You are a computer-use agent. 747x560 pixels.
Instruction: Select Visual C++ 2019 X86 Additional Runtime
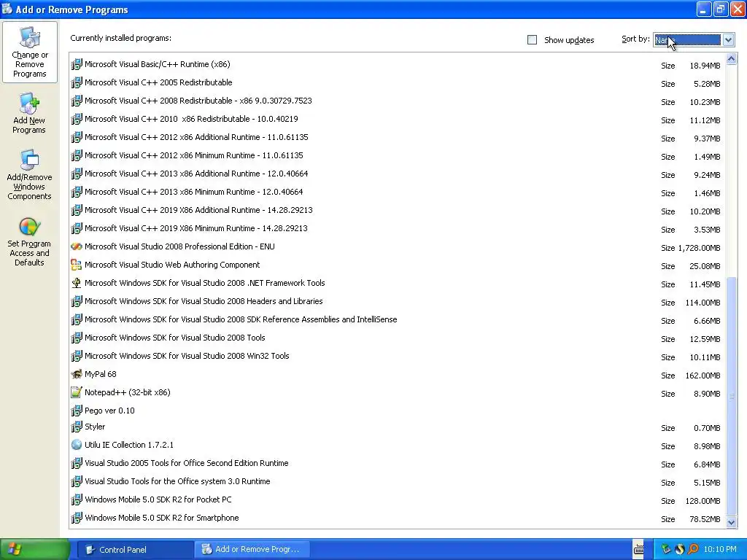(x=398, y=210)
